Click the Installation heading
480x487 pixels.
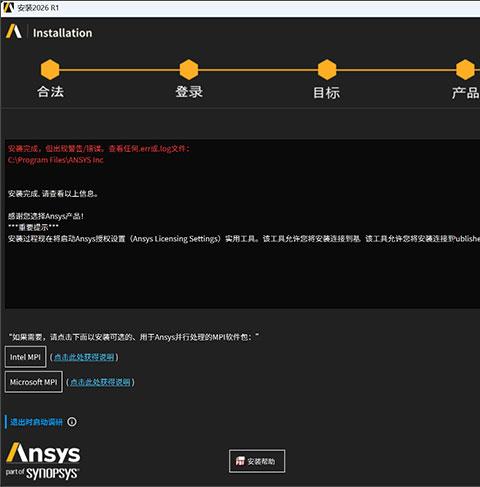(x=63, y=33)
